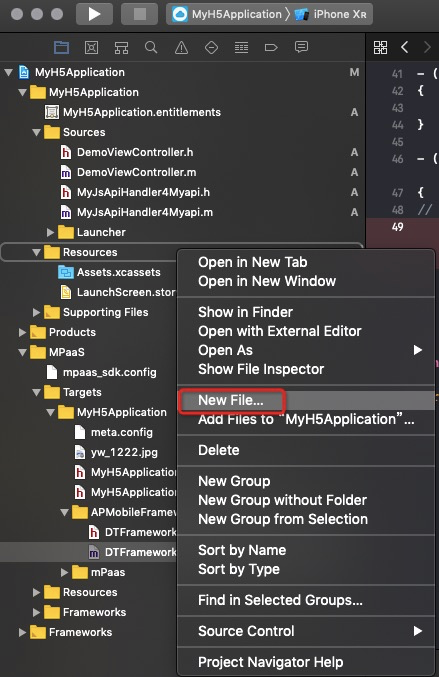This screenshot has height=677, width=439.
Task: Choose Find in Selected Groups…
Action: [x=306, y=600]
